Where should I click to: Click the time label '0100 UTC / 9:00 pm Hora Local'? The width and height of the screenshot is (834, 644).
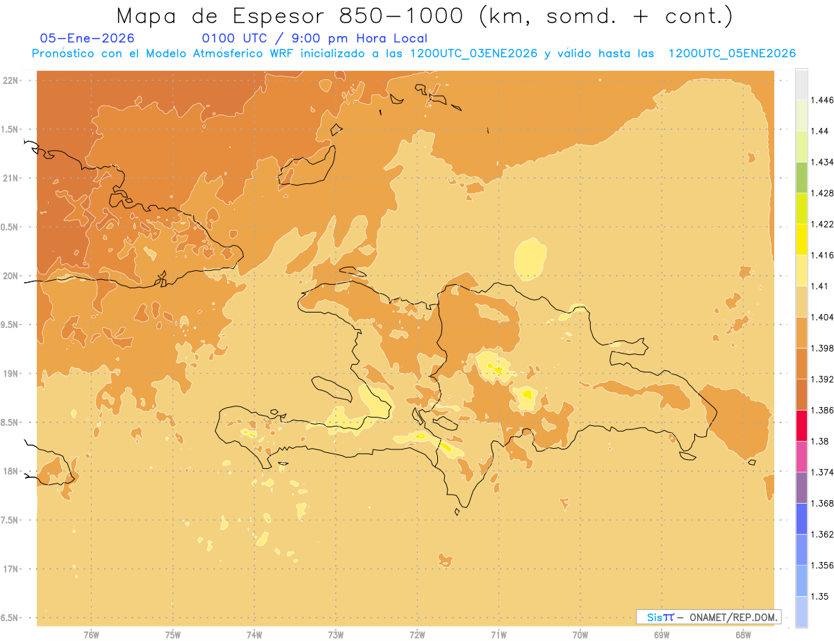pos(315,39)
